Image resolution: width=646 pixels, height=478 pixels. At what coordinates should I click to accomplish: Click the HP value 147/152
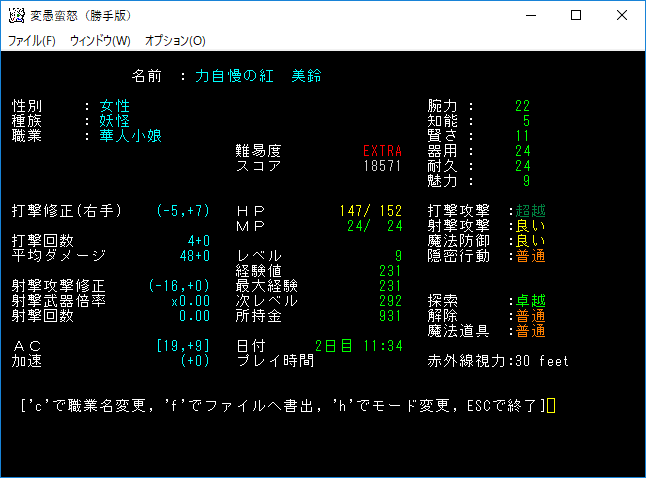pos(370,211)
